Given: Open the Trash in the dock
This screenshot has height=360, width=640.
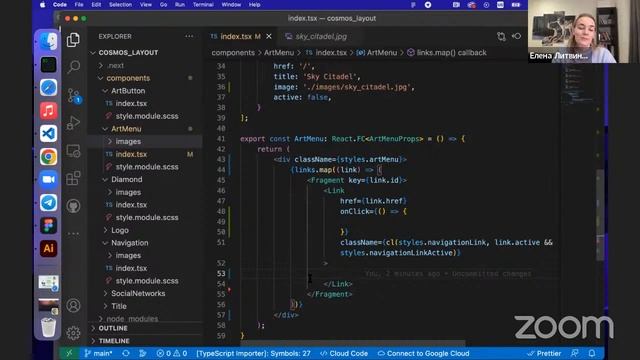Looking at the screenshot, I should point(48,327).
